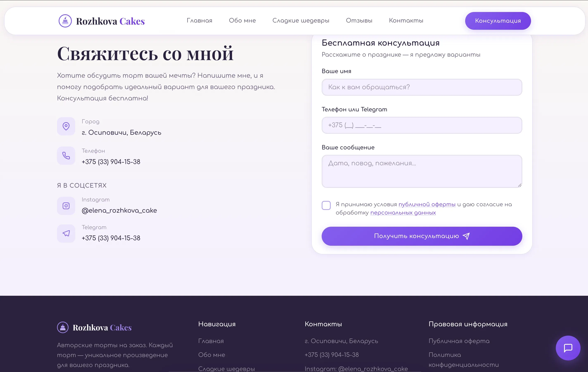
Task: Click the Rozhkova Cakes cake logo icon
Action: [65, 20]
